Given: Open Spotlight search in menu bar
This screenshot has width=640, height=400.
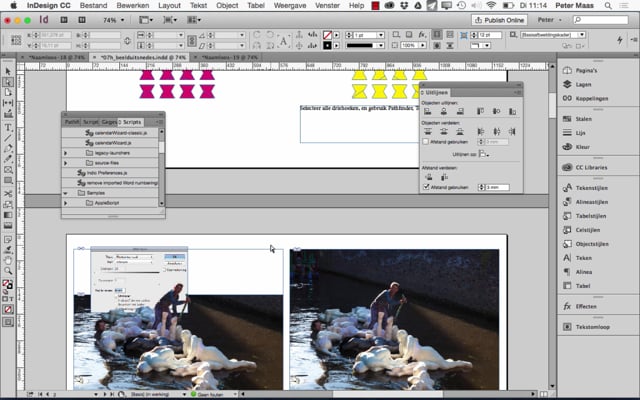Looking at the screenshot, I should [608, 6].
